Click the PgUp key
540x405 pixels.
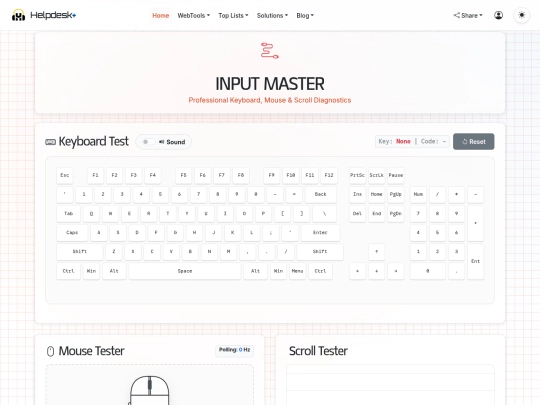pos(396,194)
